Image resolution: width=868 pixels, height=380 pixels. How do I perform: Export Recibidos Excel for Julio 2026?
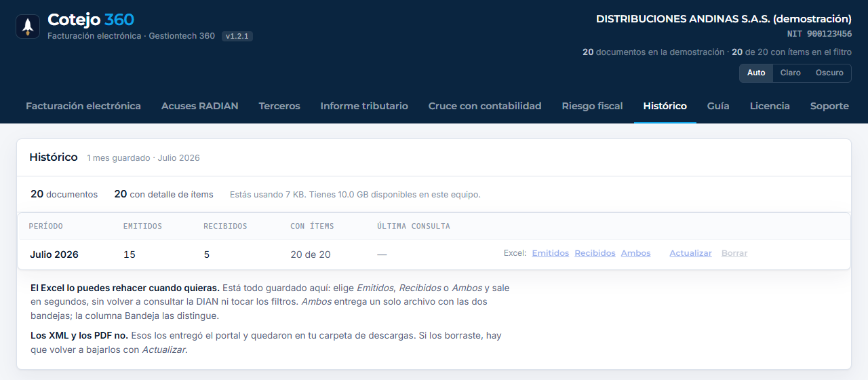click(x=595, y=253)
